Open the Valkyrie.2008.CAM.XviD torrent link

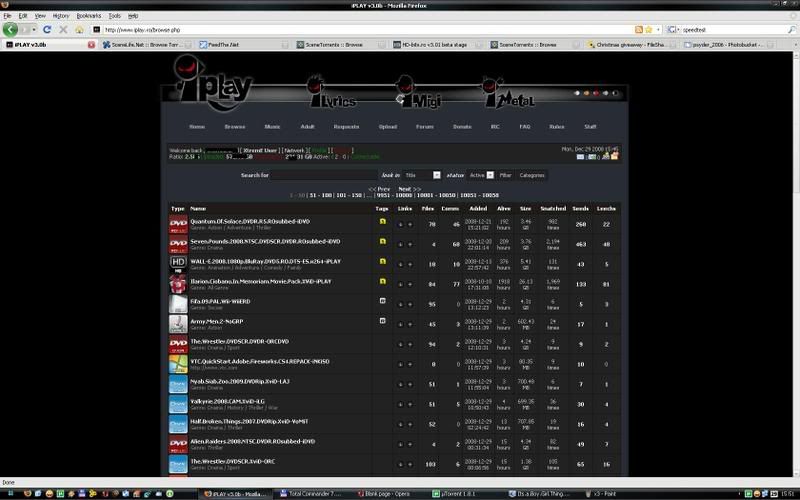click(228, 402)
